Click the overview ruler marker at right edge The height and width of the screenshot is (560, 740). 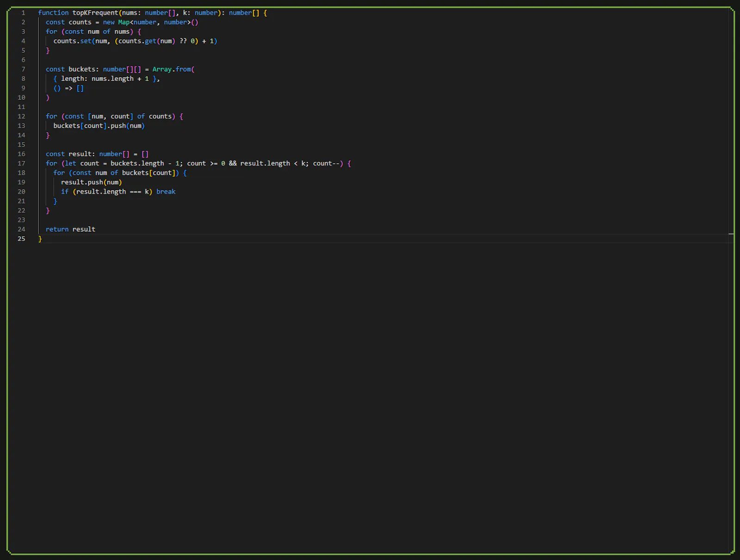coord(731,234)
